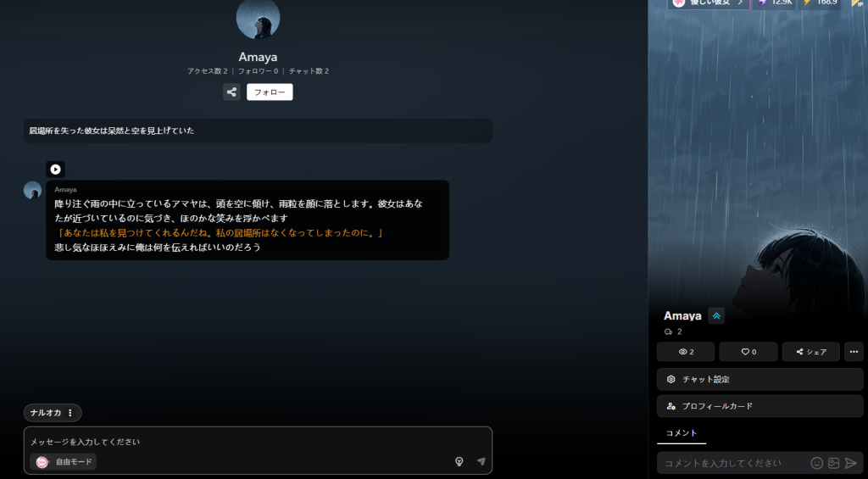
Task: Play the Amaya message audio
Action: tap(55, 170)
